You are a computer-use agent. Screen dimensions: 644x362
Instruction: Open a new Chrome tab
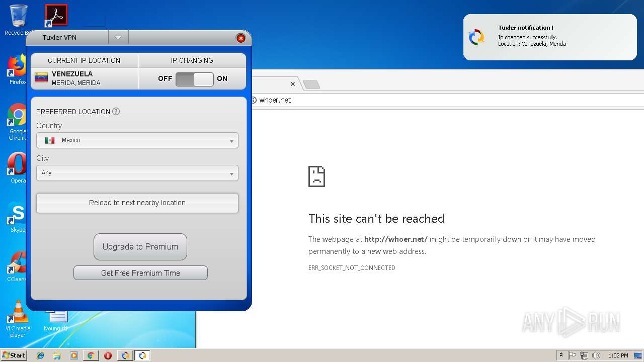click(311, 84)
